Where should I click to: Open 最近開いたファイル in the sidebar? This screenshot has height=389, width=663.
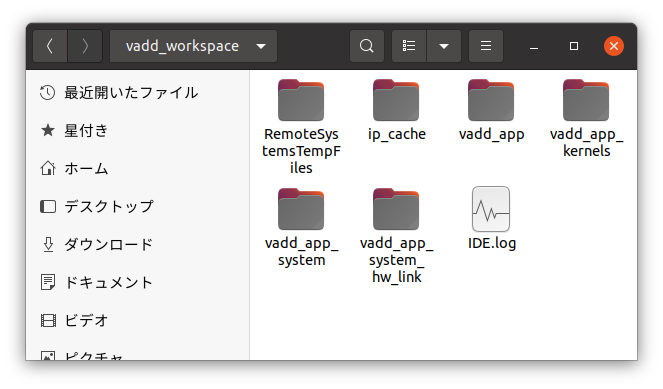point(137,93)
